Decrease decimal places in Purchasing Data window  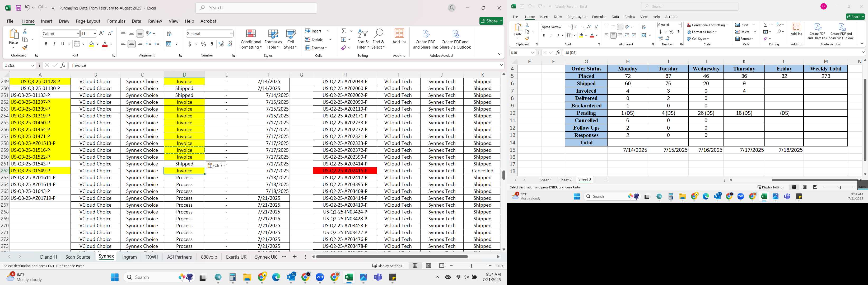230,44
